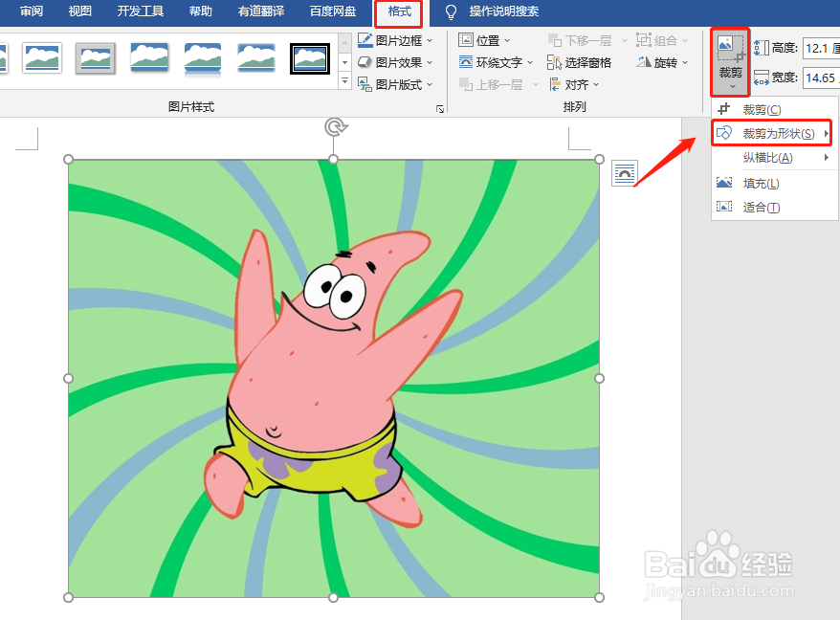Click the 高度 height input field
840x620 pixels.
click(821, 48)
